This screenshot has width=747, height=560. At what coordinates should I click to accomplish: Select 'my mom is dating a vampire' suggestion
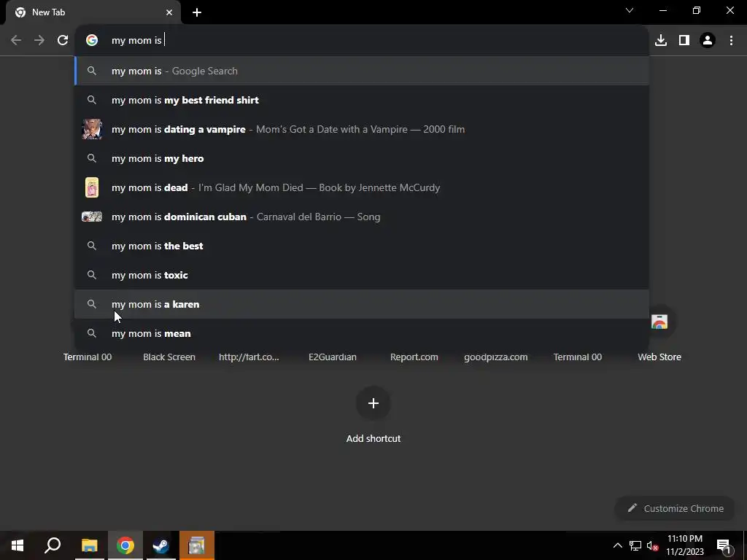362,129
